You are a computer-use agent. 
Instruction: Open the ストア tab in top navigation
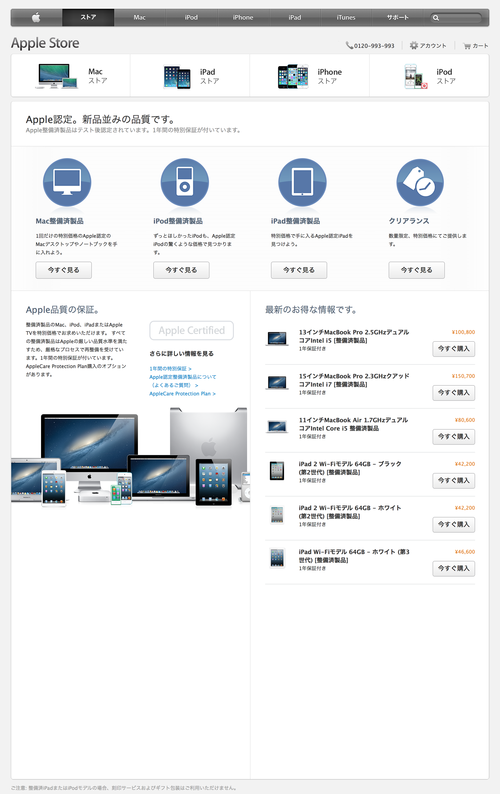pyautogui.click(x=88, y=18)
